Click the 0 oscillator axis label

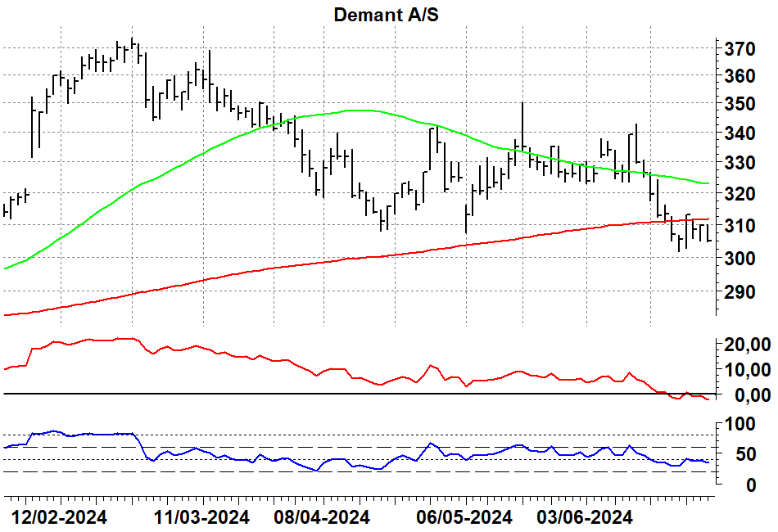[x=750, y=485]
